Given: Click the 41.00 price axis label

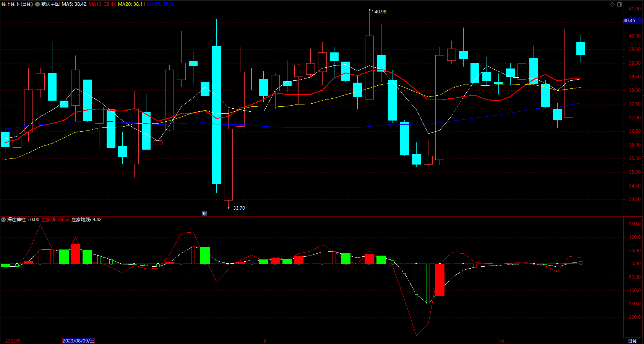Looking at the screenshot, I should pos(635,9).
